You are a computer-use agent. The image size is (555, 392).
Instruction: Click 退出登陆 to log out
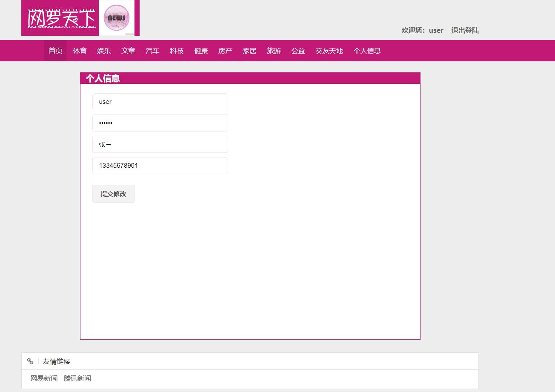[465, 30]
